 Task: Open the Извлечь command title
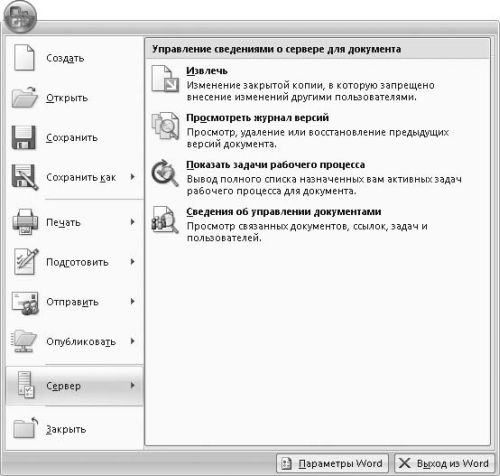pyautogui.click(x=207, y=71)
